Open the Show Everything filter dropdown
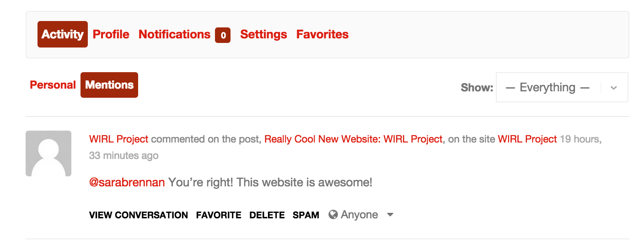This screenshot has height=243, width=644. [547, 87]
